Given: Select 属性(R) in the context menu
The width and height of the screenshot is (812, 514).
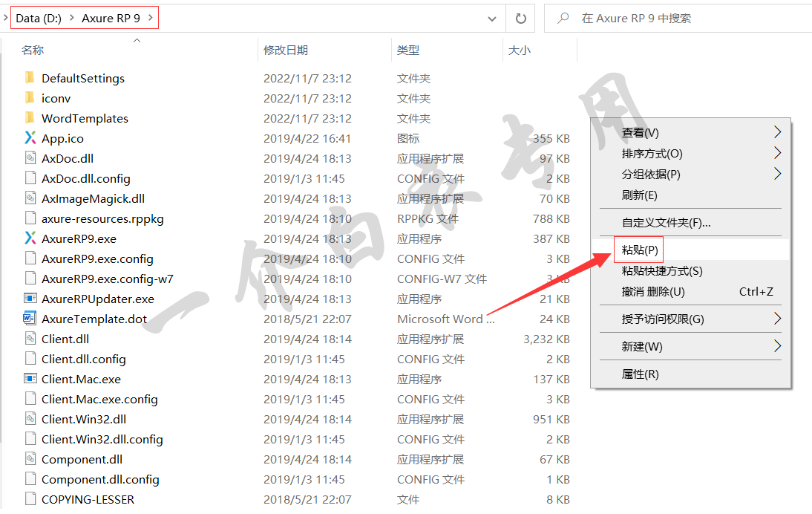Looking at the screenshot, I should pos(640,374).
